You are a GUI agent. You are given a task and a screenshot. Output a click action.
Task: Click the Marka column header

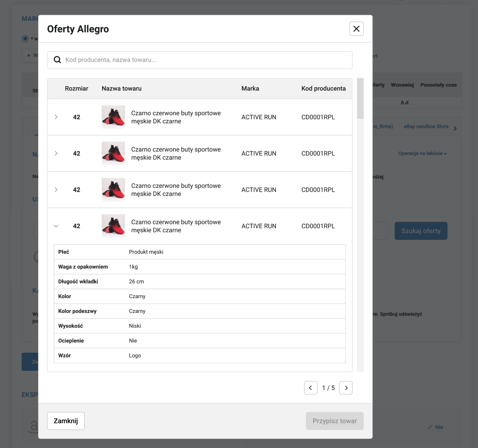[x=250, y=88]
